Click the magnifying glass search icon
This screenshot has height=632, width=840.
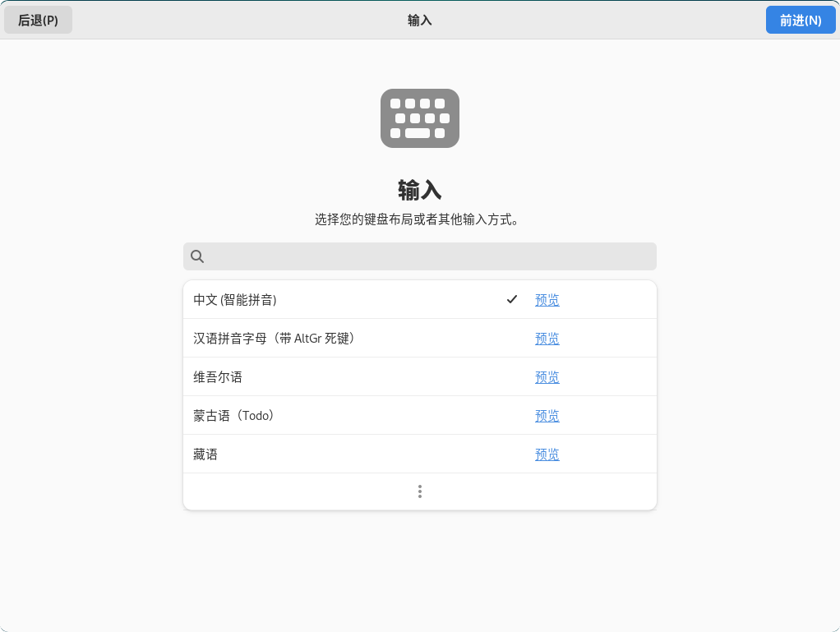click(x=196, y=256)
